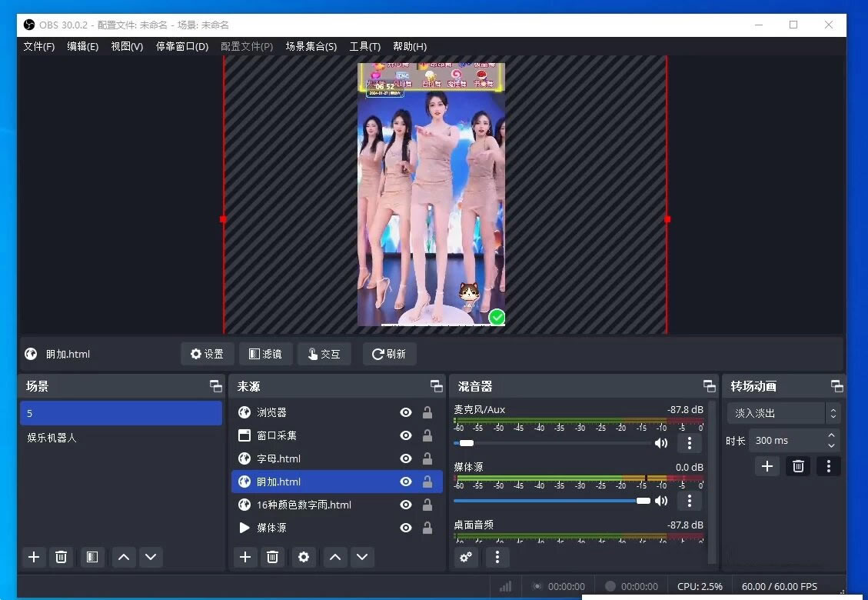
Task: Move the selected scene up with the arrow
Action: pos(124,557)
